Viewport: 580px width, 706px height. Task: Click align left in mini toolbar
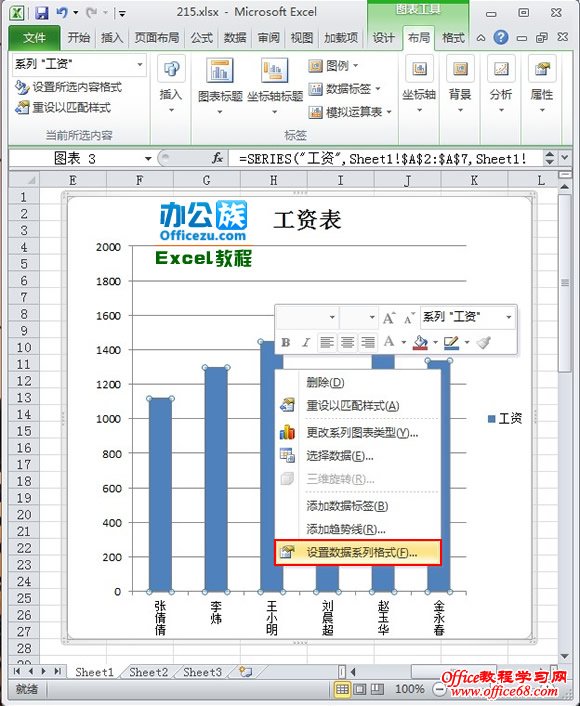[326, 343]
